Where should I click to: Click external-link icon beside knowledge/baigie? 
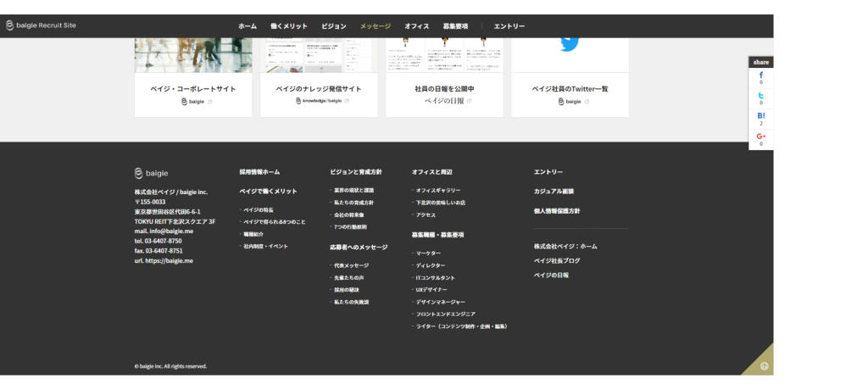pos(347,101)
